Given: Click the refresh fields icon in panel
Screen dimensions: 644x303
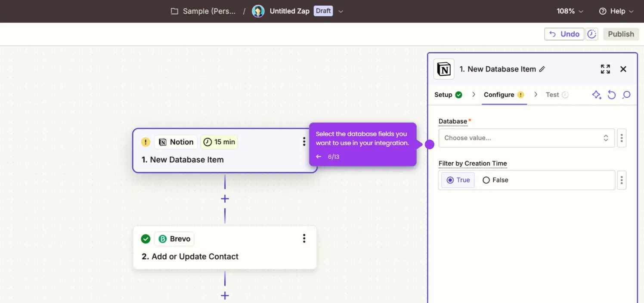Looking at the screenshot, I should 611,95.
